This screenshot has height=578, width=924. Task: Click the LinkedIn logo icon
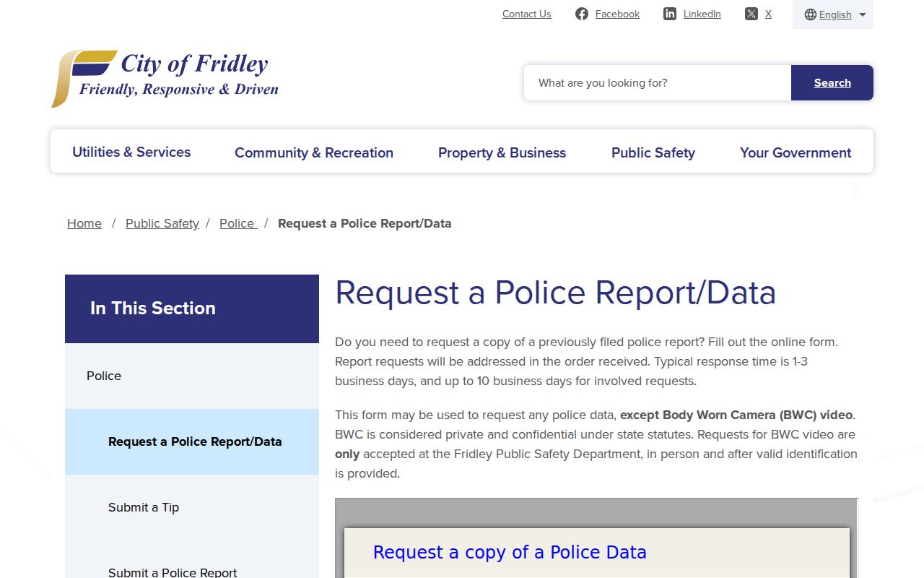pyautogui.click(x=670, y=14)
